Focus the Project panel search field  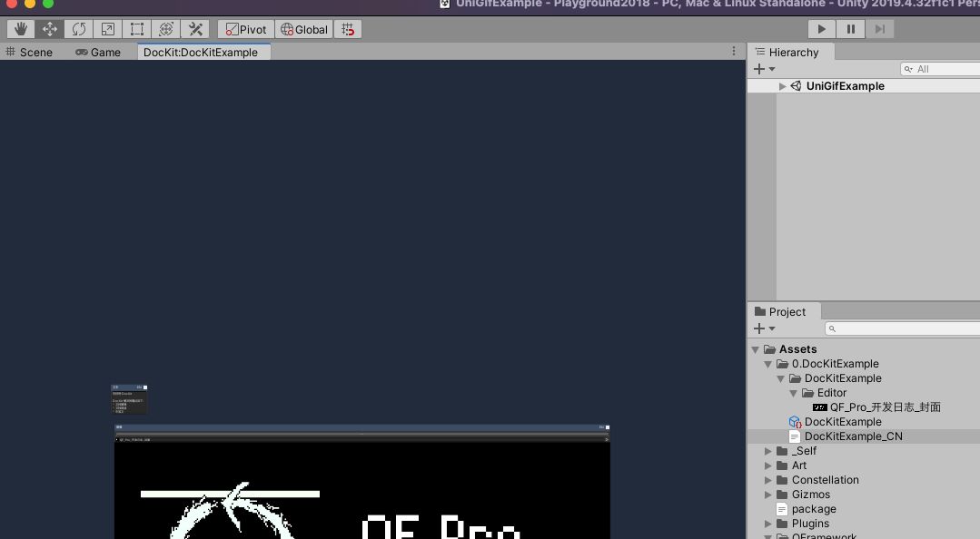(903, 328)
